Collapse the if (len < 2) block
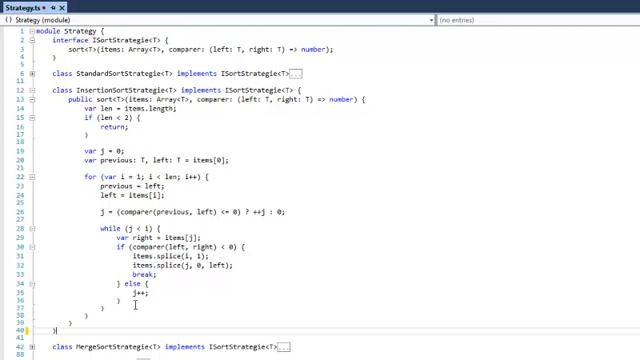The width and height of the screenshot is (640, 360). point(32,118)
